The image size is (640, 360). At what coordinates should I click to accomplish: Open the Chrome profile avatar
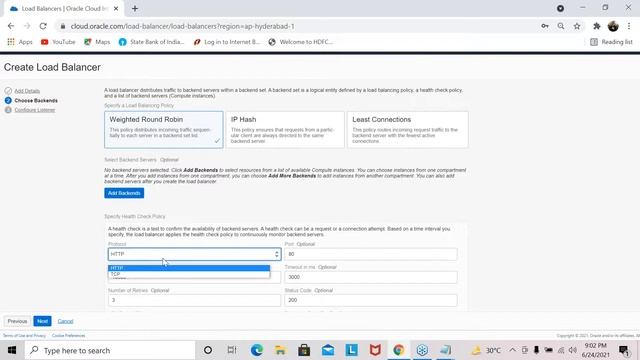613,26
